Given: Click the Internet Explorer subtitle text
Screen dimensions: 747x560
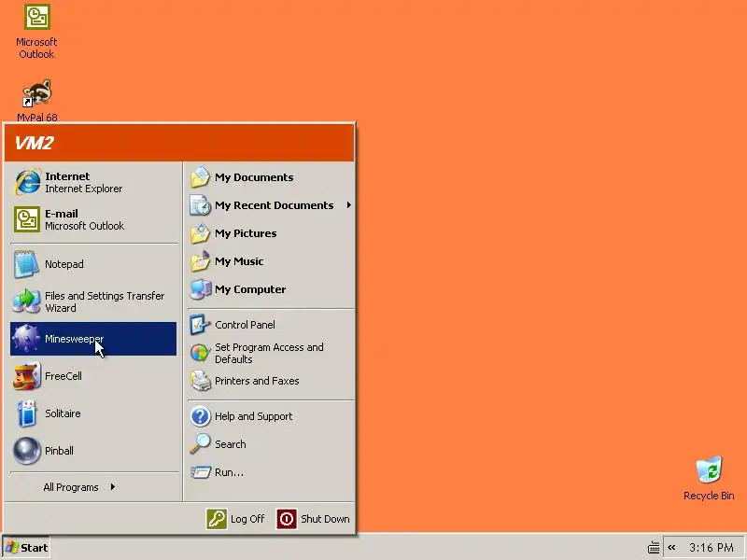Looking at the screenshot, I should (83, 189).
